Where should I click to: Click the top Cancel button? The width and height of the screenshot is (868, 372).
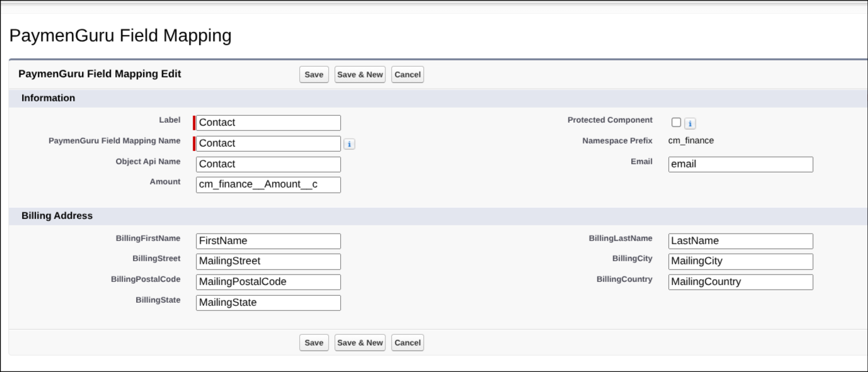[408, 74]
